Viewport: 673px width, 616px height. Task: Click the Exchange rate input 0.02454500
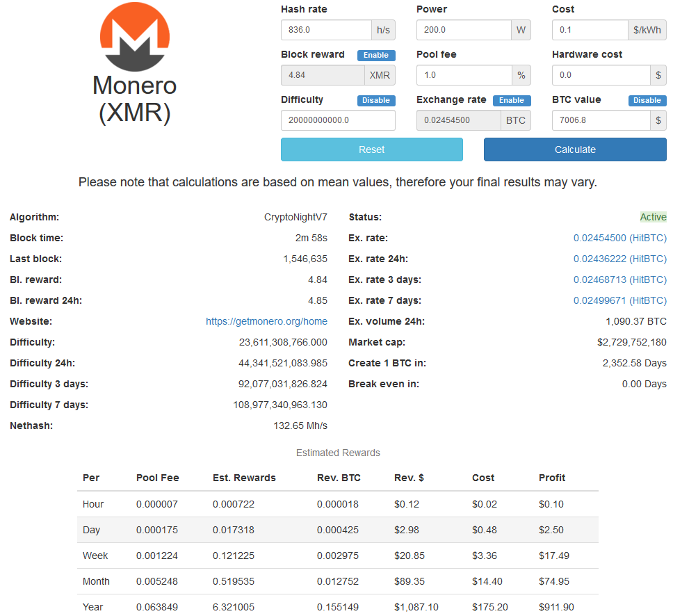pyautogui.click(x=459, y=120)
